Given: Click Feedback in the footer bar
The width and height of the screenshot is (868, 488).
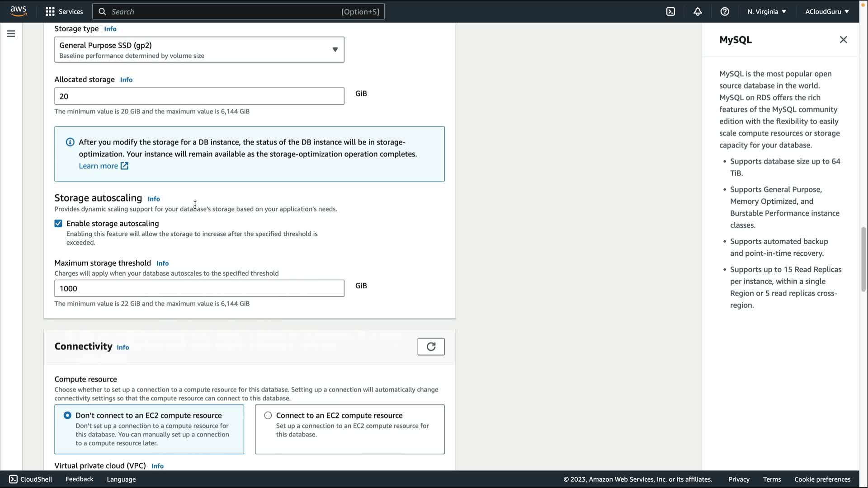Looking at the screenshot, I should 79,479.
